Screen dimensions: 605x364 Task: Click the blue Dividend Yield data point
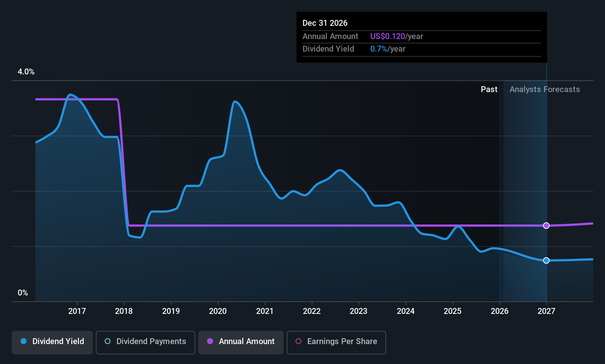pos(546,260)
